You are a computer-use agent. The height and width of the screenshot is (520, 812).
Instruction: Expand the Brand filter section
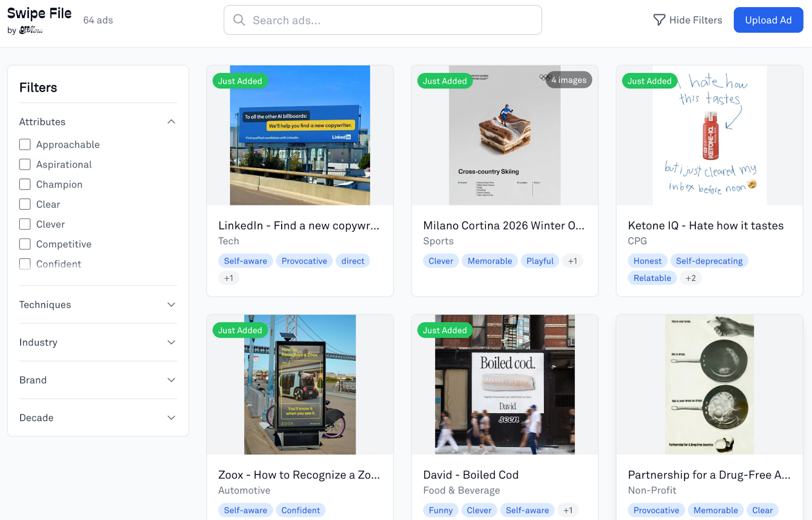tap(98, 380)
